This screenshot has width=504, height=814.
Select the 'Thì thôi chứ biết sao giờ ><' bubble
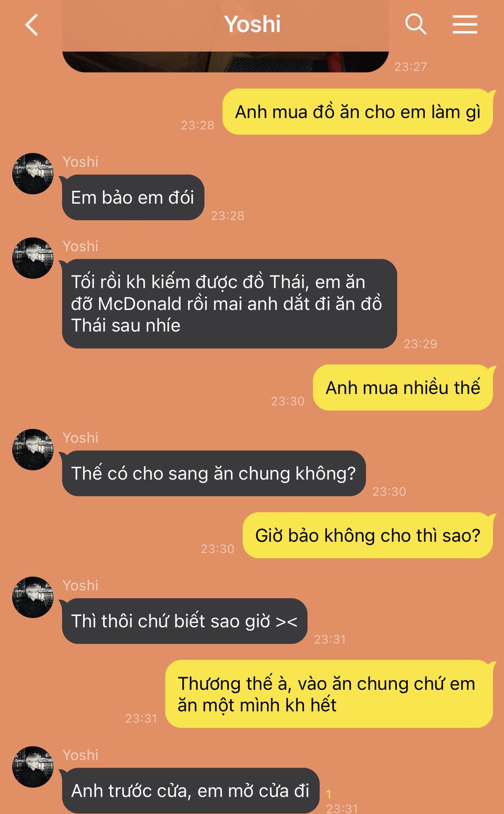click(x=184, y=621)
